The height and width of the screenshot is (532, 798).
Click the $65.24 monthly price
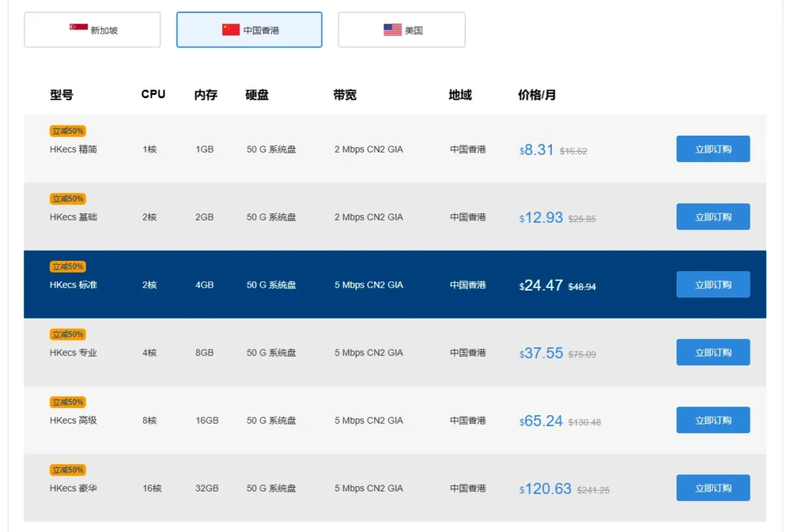click(541, 421)
